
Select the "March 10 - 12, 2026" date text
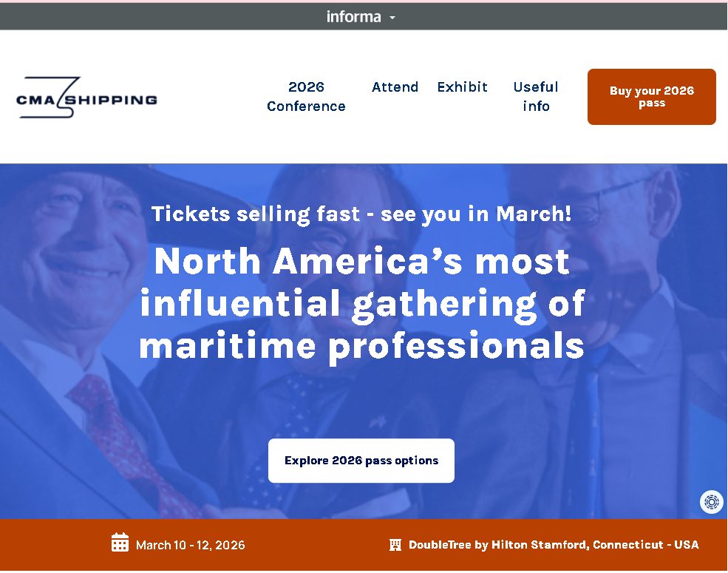pos(190,545)
